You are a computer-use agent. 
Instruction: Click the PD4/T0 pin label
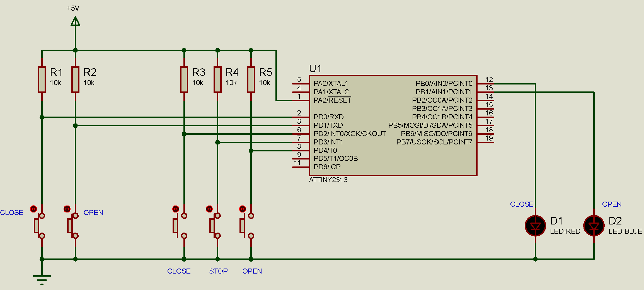(x=325, y=150)
